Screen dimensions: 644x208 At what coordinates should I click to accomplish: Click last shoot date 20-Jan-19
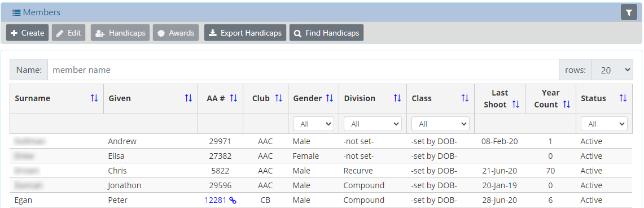pos(500,185)
